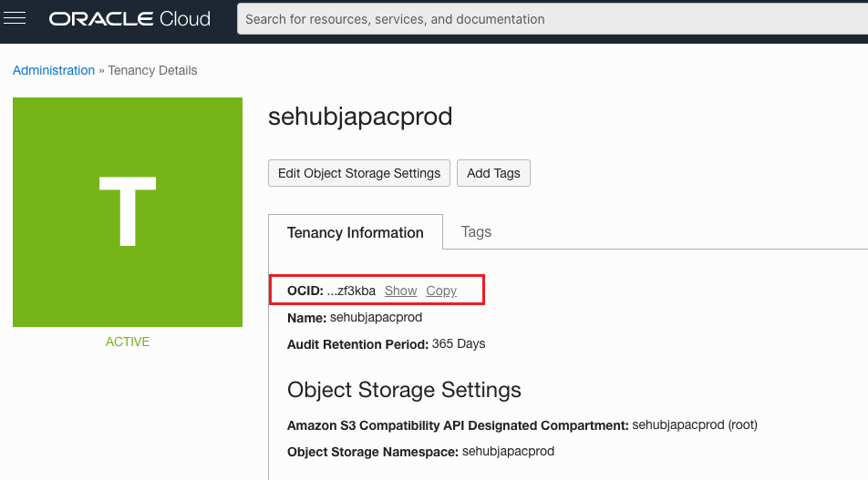Open the hamburger navigation menu

pos(15,18)
